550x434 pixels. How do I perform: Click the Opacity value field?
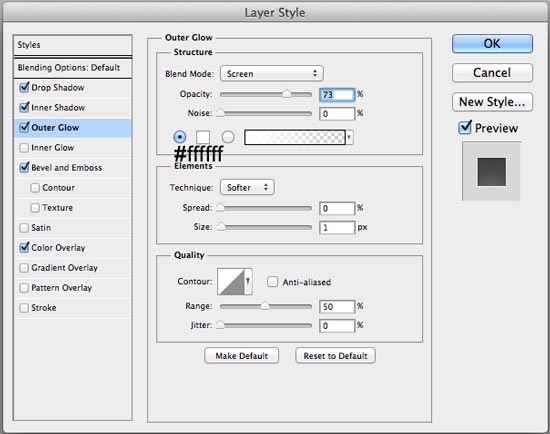point(337,95)
